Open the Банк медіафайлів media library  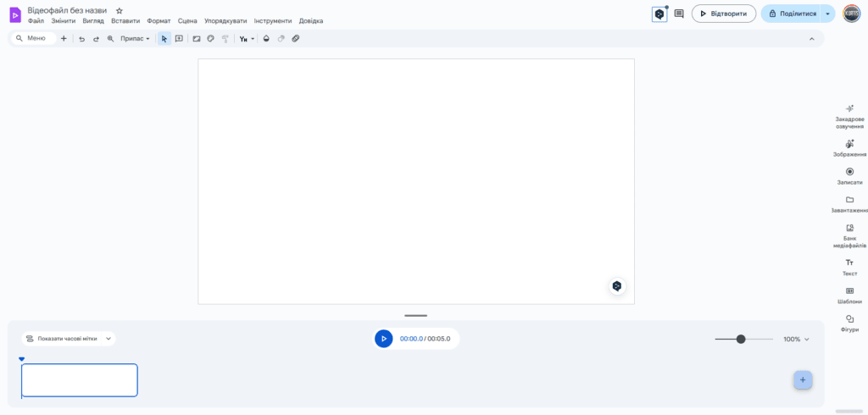[x=849, y=235]
